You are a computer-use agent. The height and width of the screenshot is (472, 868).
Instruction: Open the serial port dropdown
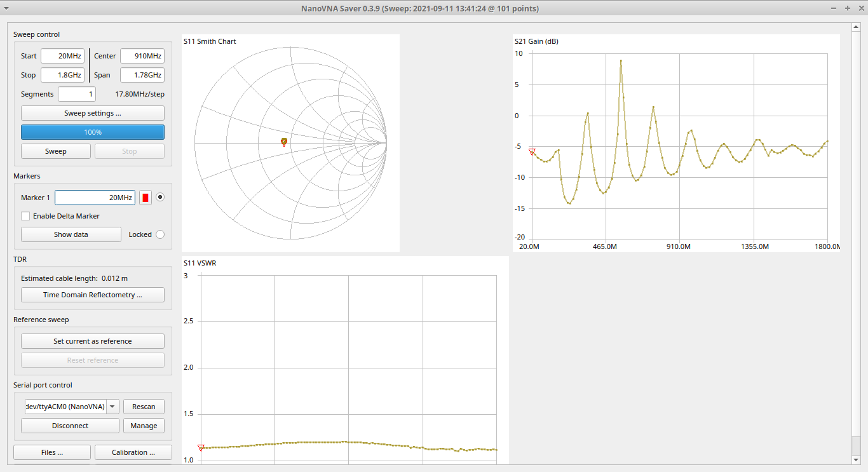pos(112,407)
